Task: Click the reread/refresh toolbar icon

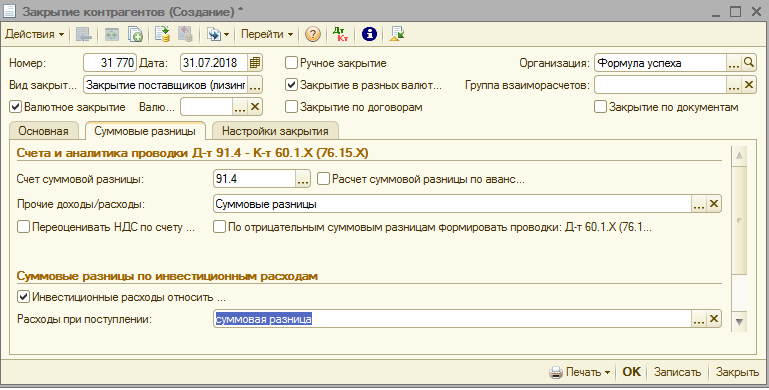Action: pos(112,34)
